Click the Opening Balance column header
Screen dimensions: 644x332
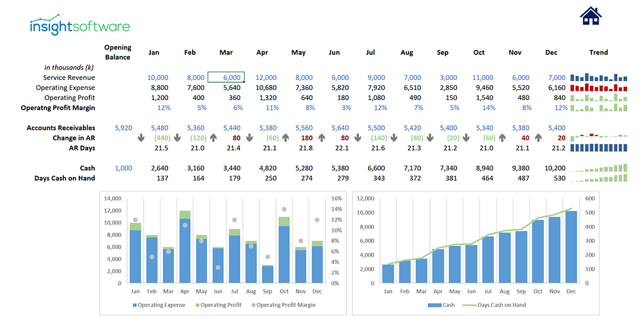117,52
